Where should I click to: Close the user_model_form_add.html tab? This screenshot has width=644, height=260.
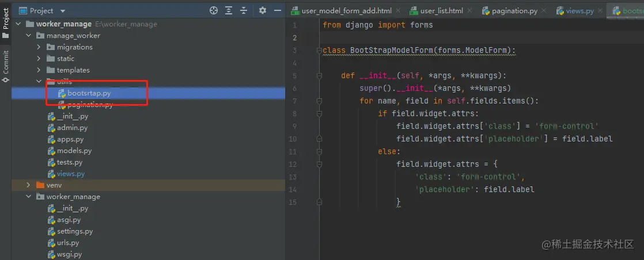pyautogui.click(x=398, y=11)
